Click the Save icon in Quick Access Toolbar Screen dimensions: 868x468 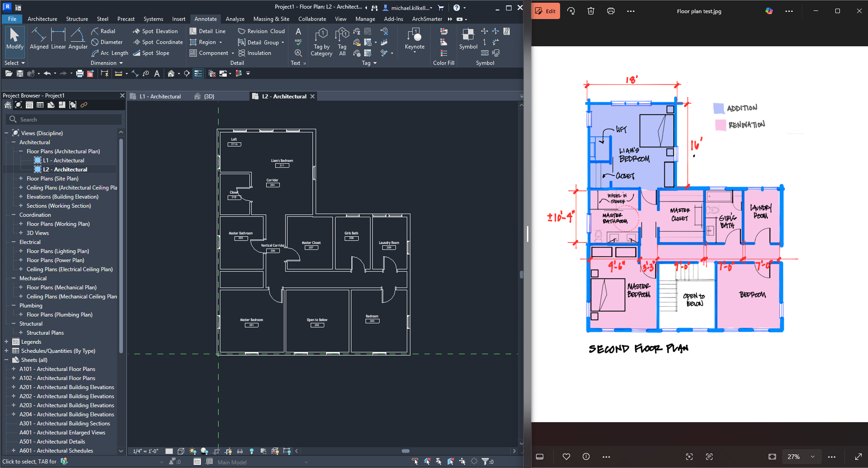(20, 73)
